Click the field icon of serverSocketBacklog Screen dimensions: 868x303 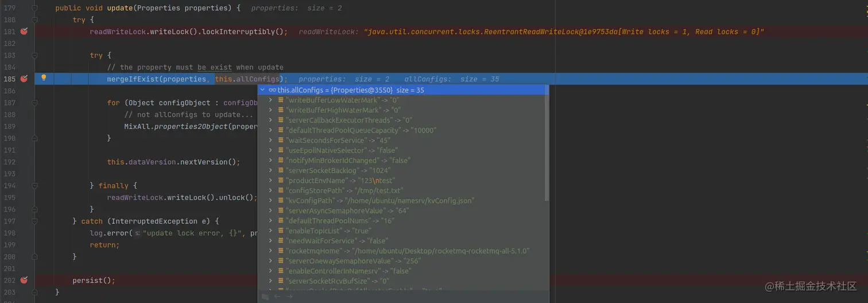coord(281,170)
